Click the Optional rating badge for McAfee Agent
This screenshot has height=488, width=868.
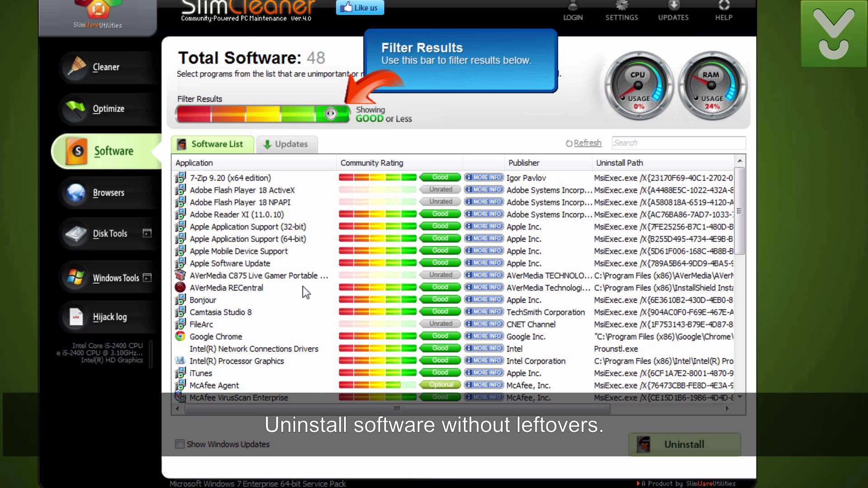pyautogui.click(x=440, y=385)
